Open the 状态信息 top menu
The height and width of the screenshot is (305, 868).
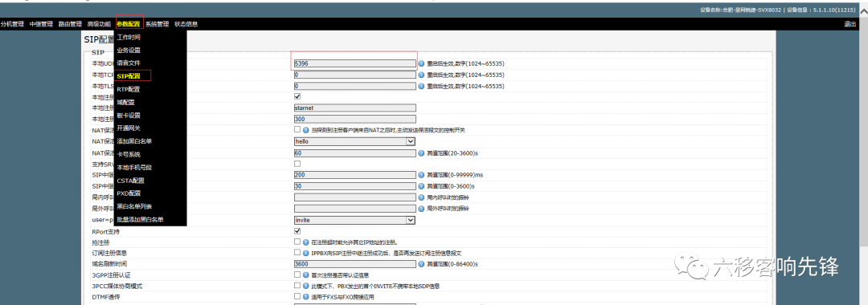tap(186, 24)
